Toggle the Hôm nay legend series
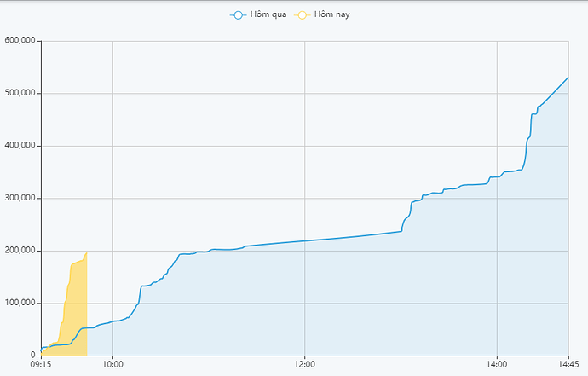 pos(322,14)
